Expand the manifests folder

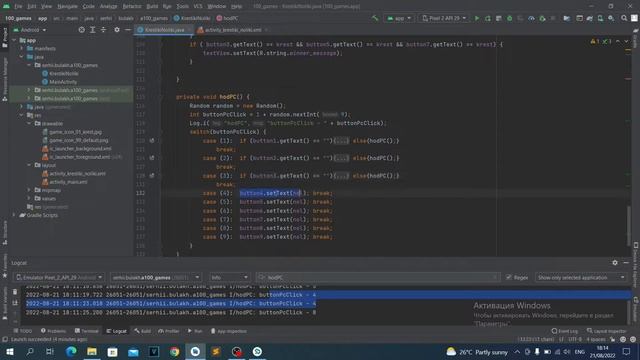[22, 48]
